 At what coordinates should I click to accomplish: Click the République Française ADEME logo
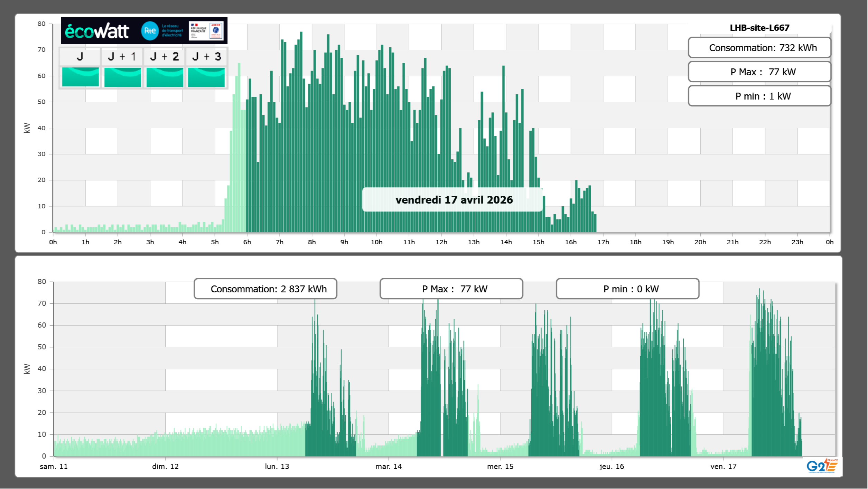[x=206, y=31]
